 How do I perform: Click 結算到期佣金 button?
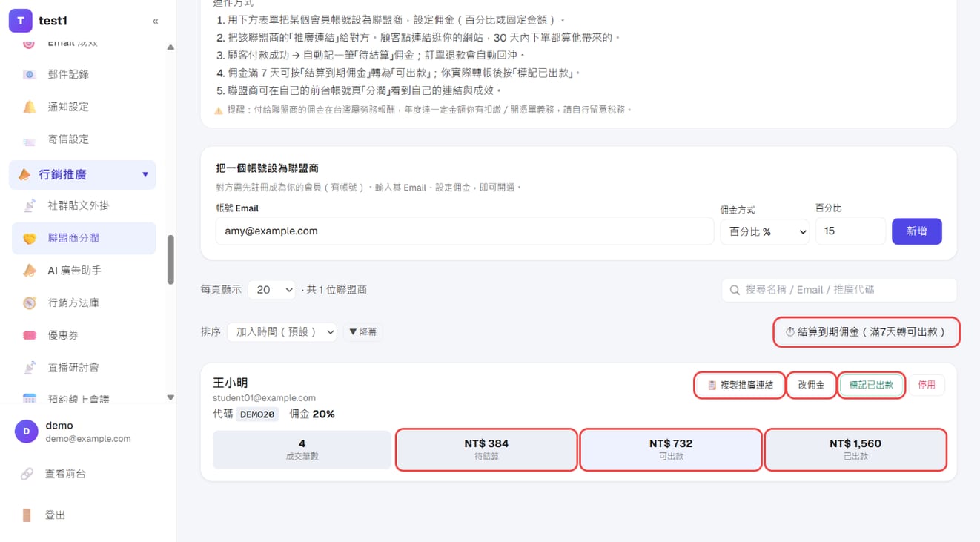pos(866,332)
